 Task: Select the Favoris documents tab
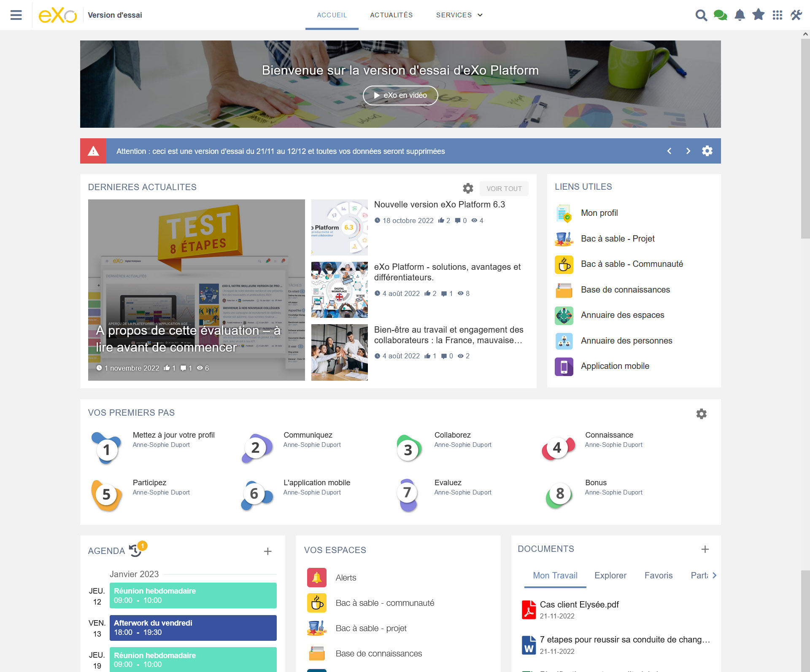659,575
